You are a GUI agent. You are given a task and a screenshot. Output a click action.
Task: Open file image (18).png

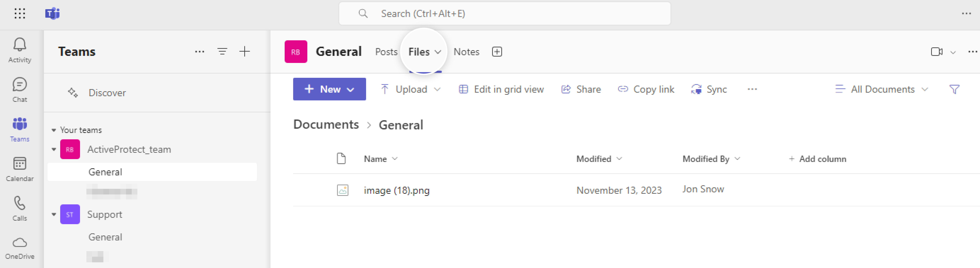(396, 190)
